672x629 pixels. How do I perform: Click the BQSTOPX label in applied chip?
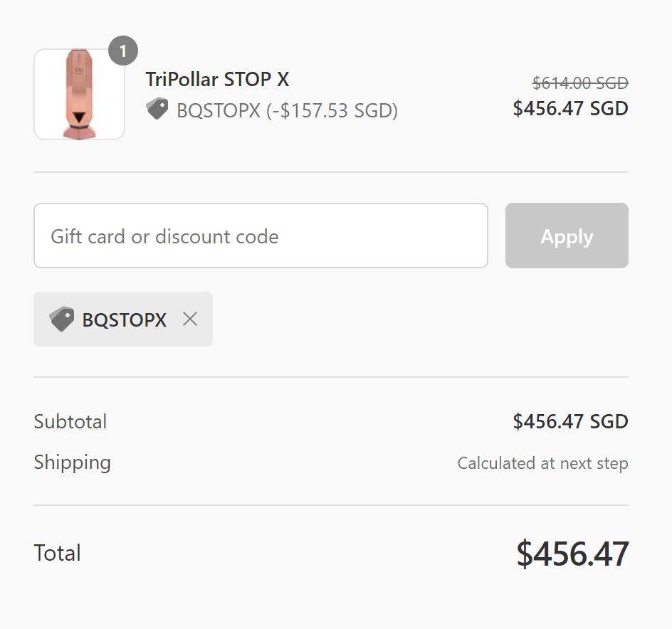click(124, 320)
